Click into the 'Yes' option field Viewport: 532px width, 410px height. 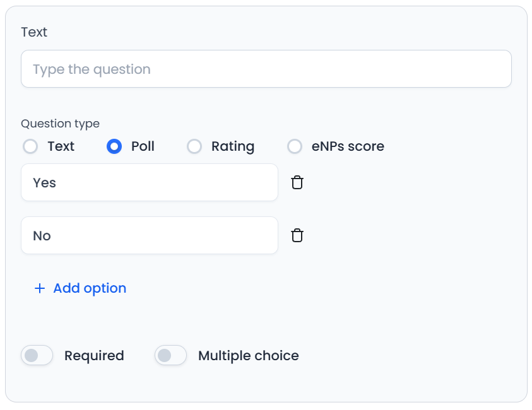149,183
